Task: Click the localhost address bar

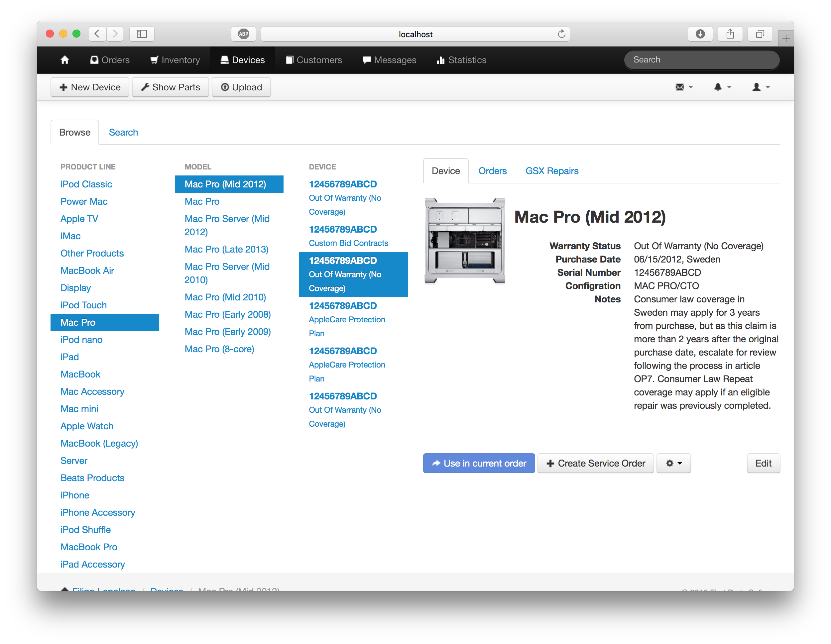Action: click(415, 34)
